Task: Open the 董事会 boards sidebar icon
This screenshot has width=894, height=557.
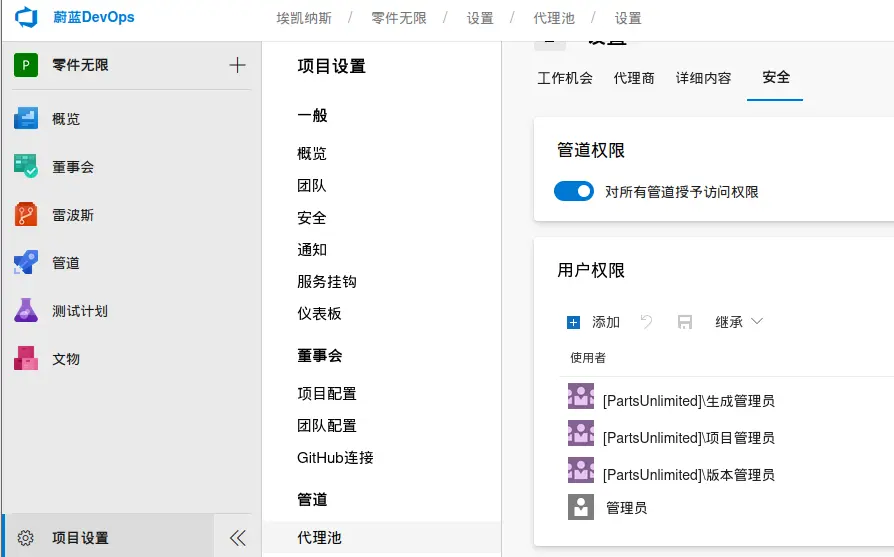Action: pos(26,166)
